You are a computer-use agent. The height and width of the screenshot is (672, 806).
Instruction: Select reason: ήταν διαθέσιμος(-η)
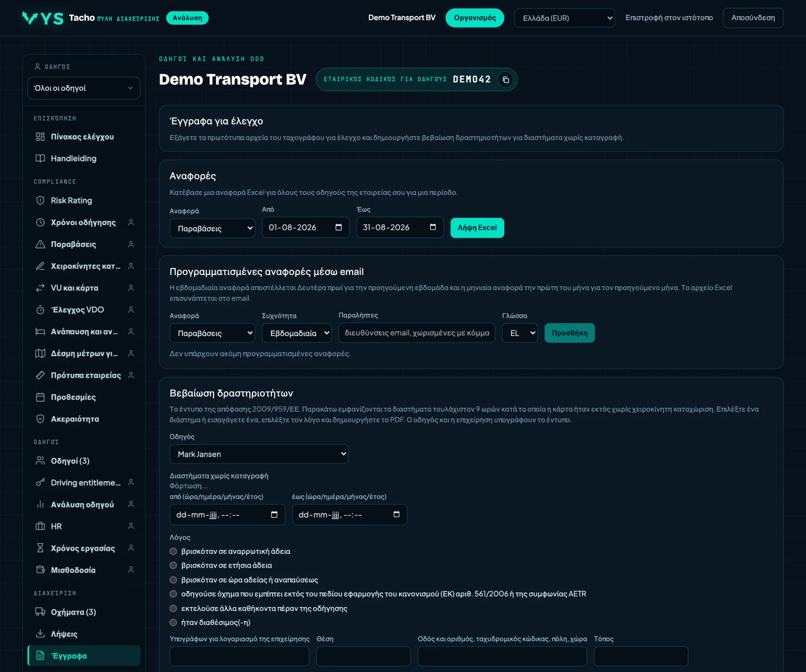click(173, 623)
